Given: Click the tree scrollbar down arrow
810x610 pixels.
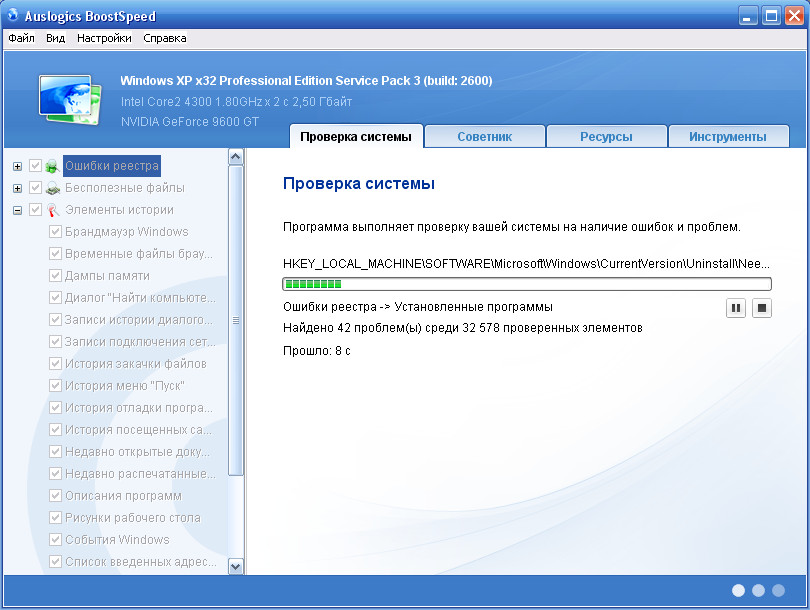Looking at the screenshot, I should 236,567.
